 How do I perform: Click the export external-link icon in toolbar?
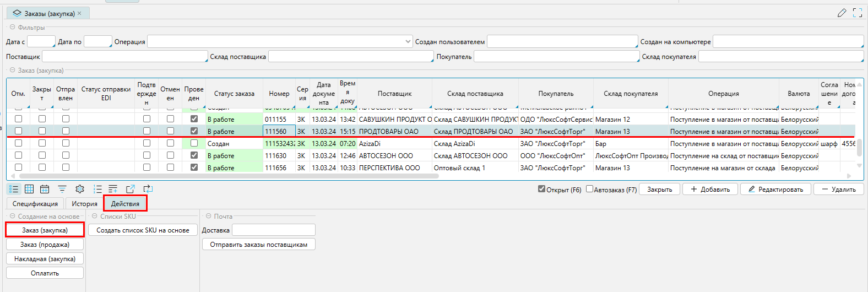pyautogui.click(x=131, y=189)
